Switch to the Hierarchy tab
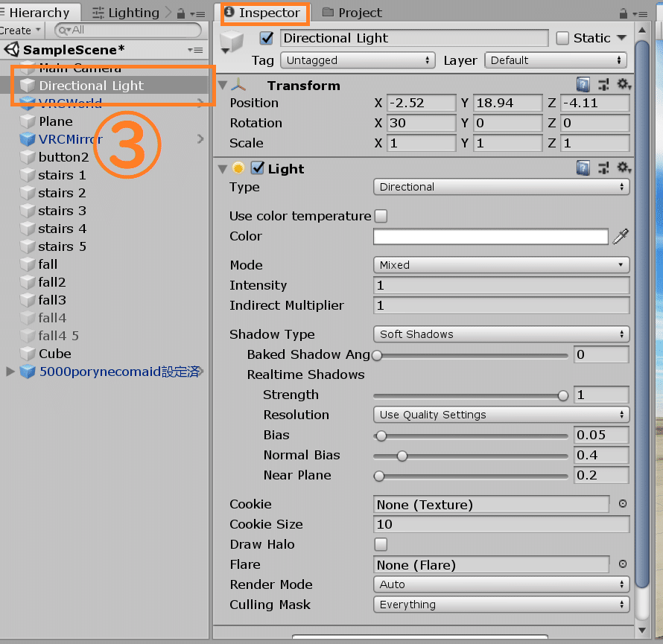Image resolution: width=663 pixels, height=644 pixels. [39, 13]
